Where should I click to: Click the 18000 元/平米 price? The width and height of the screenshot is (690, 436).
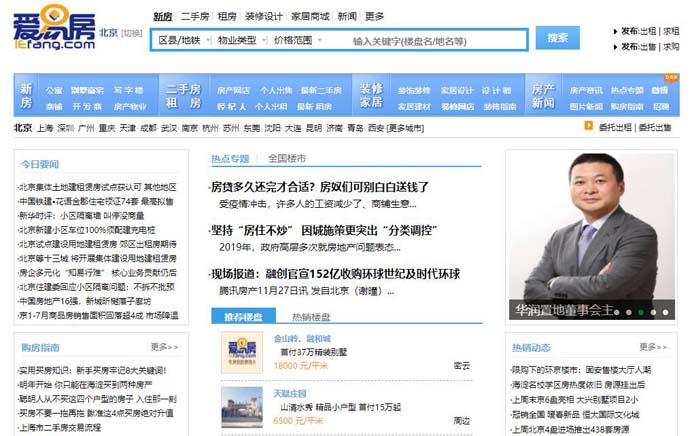point(301,366)
